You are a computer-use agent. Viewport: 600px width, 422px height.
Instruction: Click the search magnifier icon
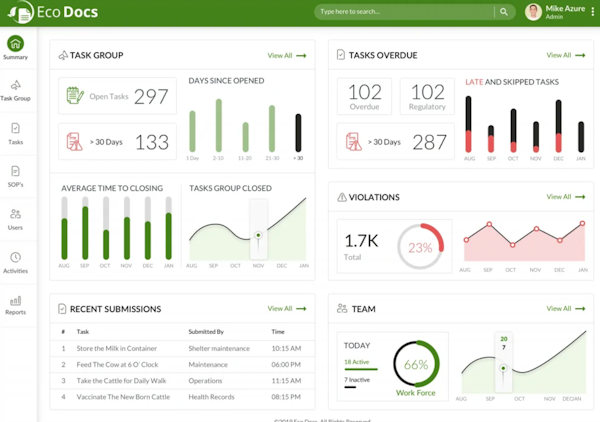coord(504,12)
